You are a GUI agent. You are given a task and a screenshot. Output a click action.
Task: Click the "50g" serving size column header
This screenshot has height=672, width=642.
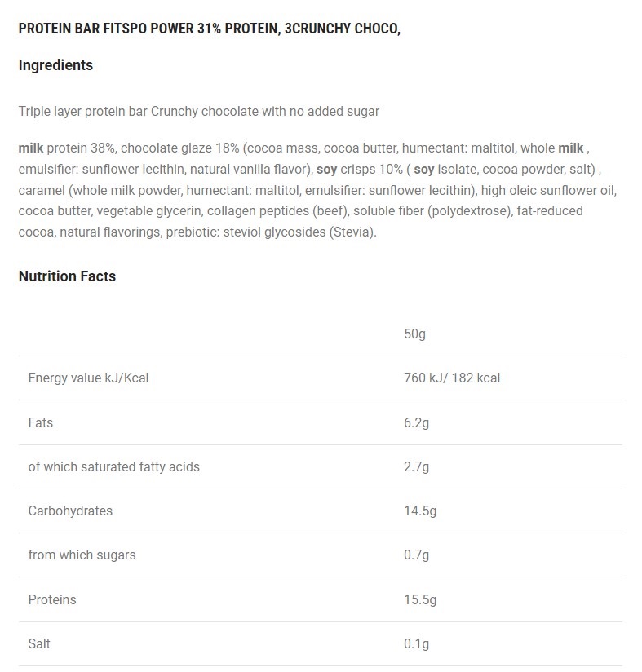[x=414, y=334]
